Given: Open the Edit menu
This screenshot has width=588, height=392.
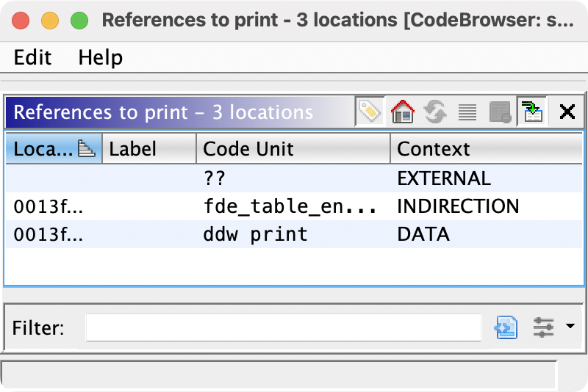Looking at the screenshot, I should tap(32, 57).
